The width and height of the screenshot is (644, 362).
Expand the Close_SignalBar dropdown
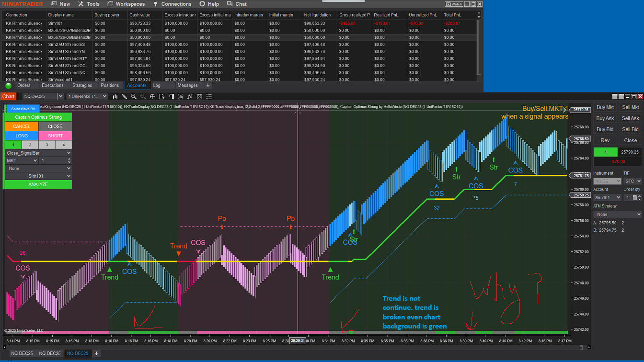coord(38,153)
